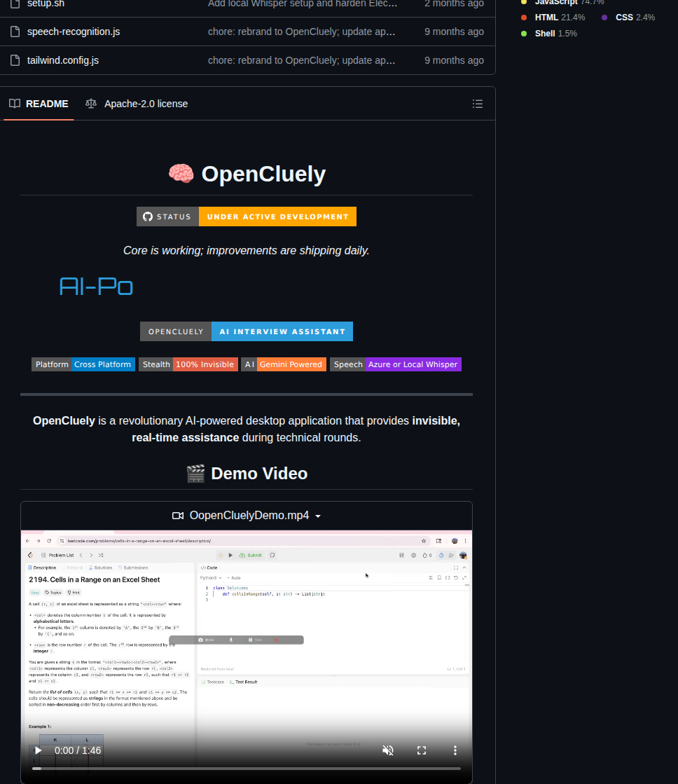This screenshot has height=784, width=678.
Task: Filter by HTML language
Action: pos(553,18)
